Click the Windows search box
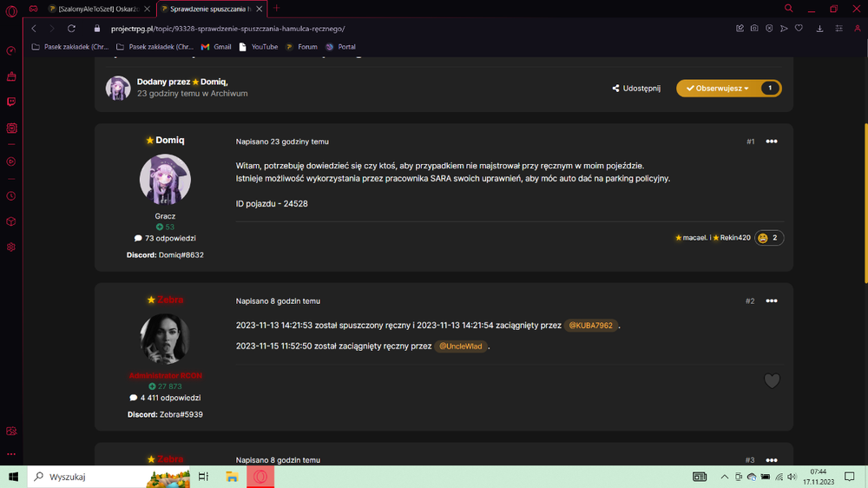This screenshot has height=488, width=868. pyautogui.click(x=109, y=477)
